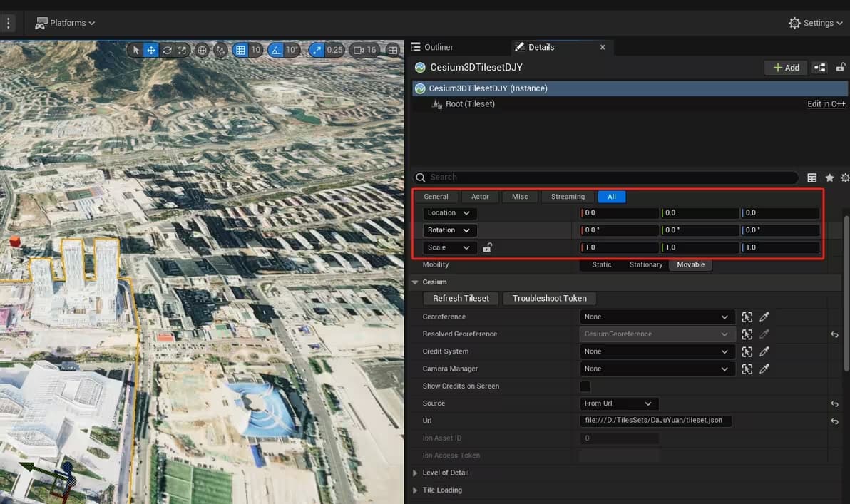850x504 pixels.
Task: Expand the Level of Detail section
Action: (x=416, y=473)
